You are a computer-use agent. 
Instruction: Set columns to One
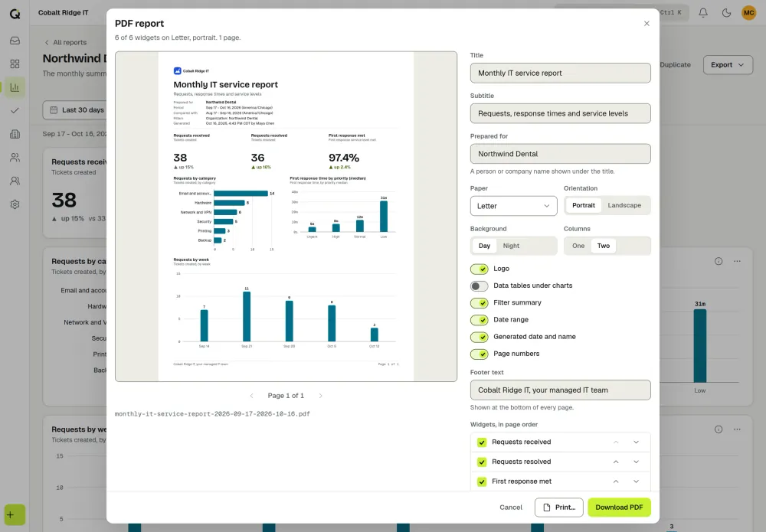pos(578,246)
